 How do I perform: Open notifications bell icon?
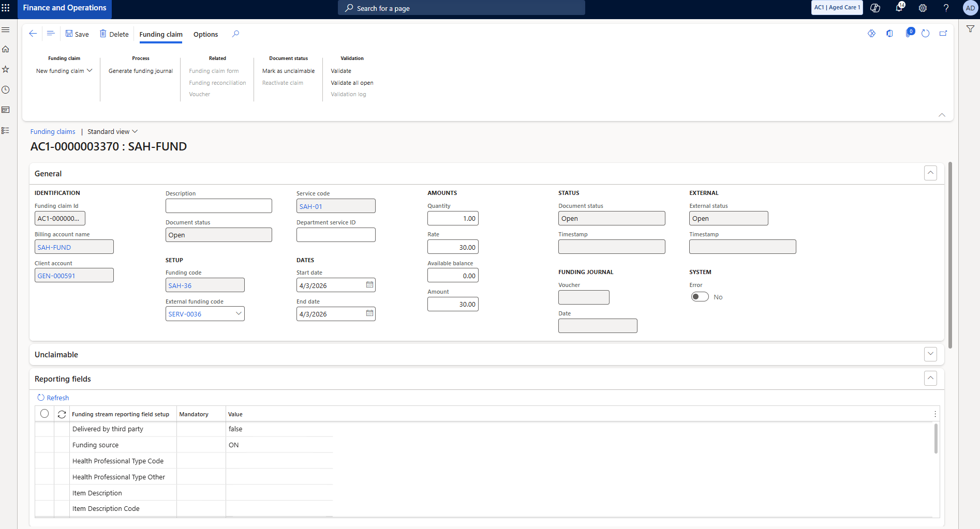click(899, 8)
